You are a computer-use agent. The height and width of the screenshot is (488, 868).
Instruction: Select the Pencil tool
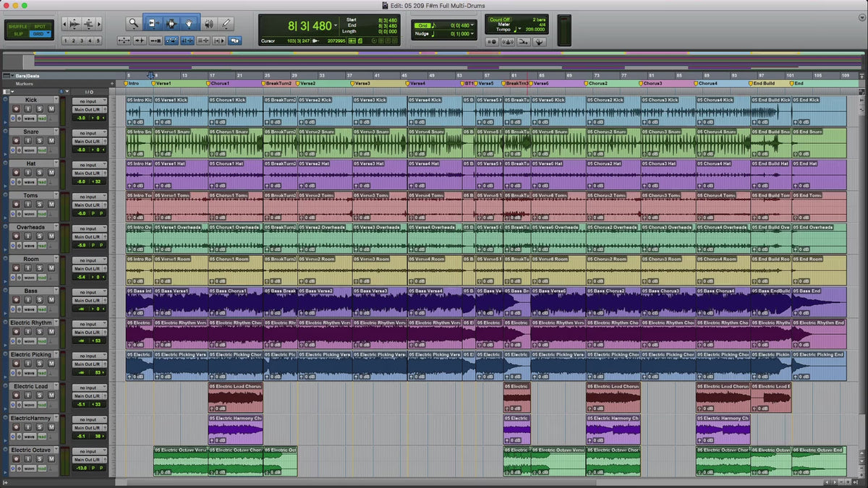(x=226, y=24)
